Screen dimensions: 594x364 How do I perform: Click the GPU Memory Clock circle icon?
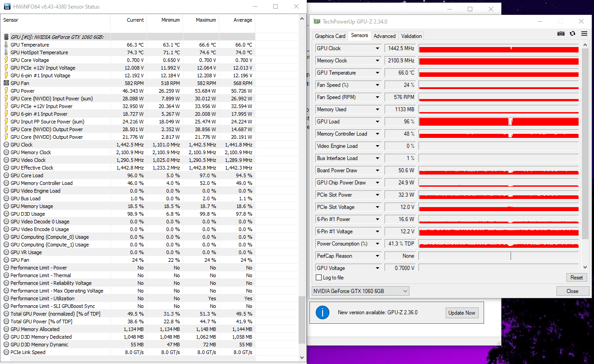(6, 152)
